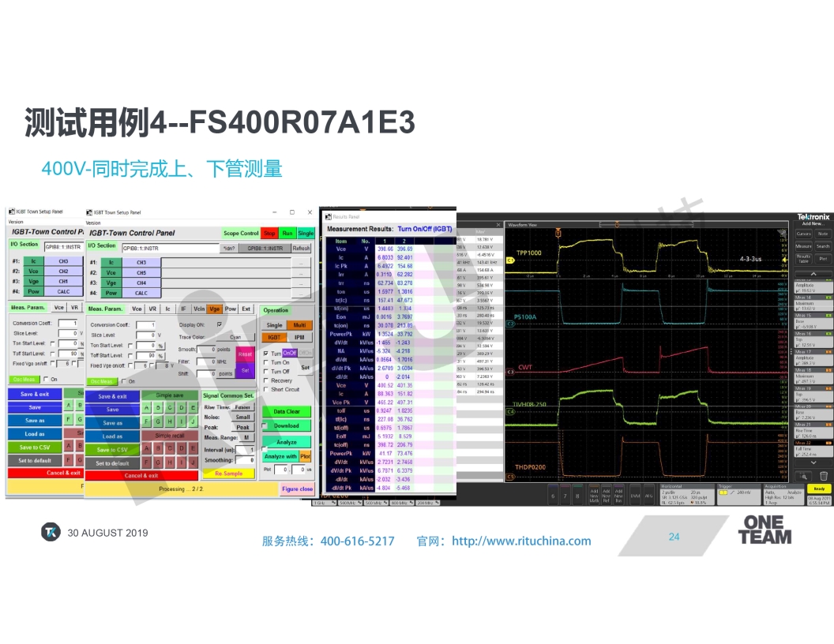Select the C1 channel badge on the waveform
The width and height of the screenshot is (834, 644).
510,260
